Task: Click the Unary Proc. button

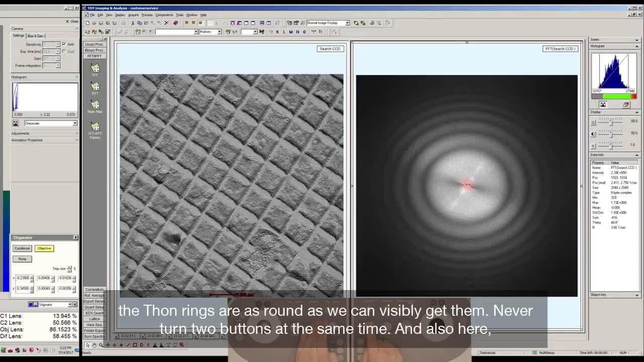Action: pyautogui.click(x=94, y=44)
